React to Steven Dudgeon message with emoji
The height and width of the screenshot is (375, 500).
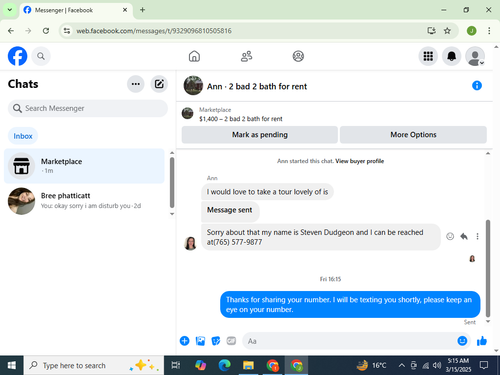click(x=450, y=236)
